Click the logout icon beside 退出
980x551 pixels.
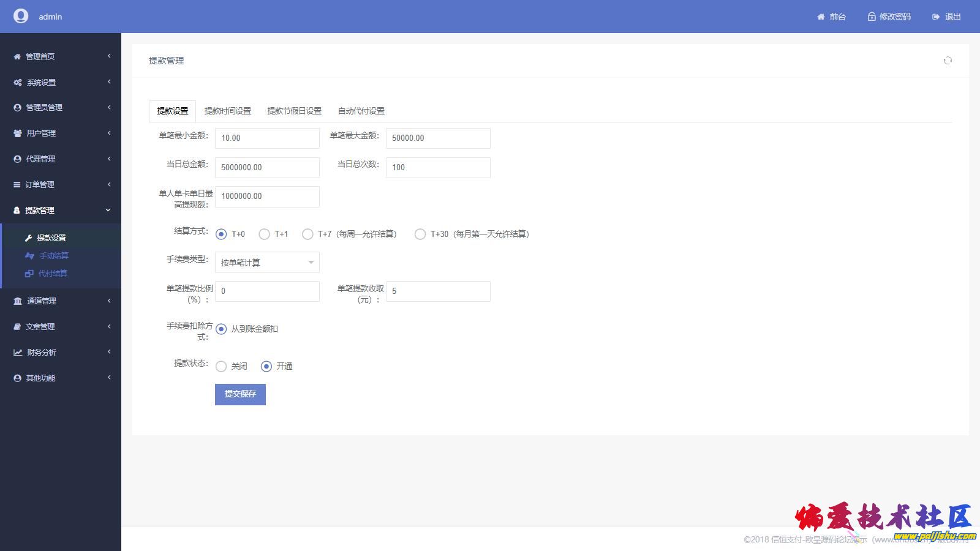(935, 17)
